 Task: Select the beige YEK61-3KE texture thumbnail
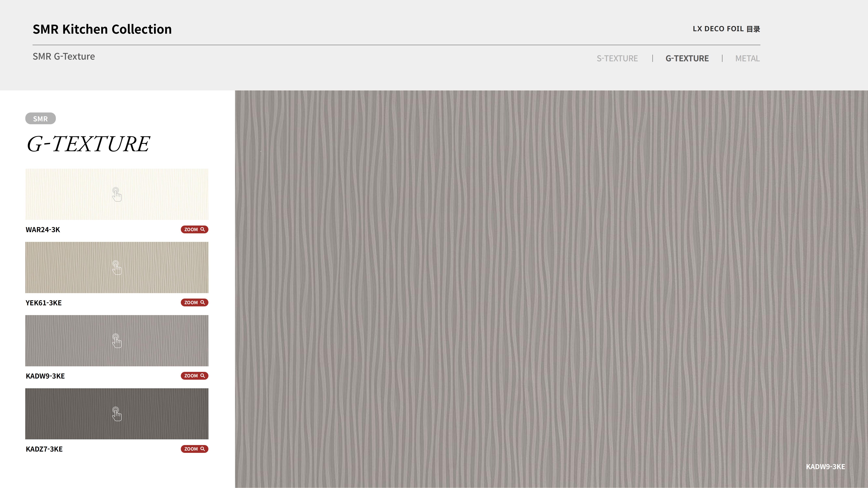point(67,267)
